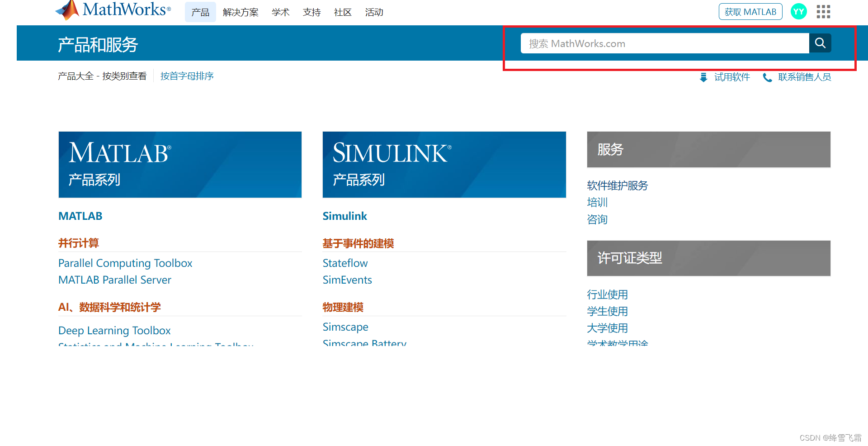The image size is (868, 446).
Task: Open 培训 under the 服务 section
Action: click(597, 202)
